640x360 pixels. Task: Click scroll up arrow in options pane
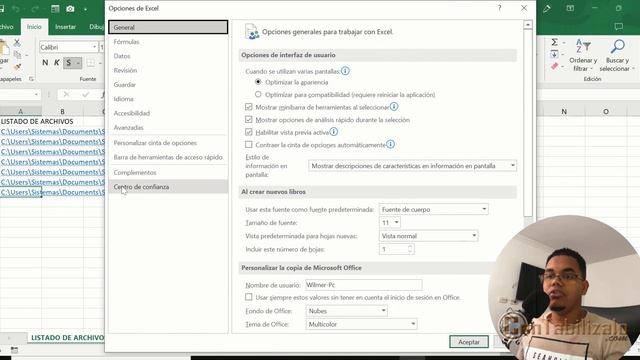coord(528,25)
